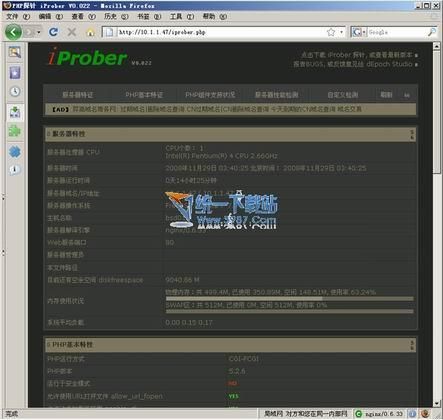443x420 pixels.
Task: Click the physical memory usage bar
Action: 290,299
